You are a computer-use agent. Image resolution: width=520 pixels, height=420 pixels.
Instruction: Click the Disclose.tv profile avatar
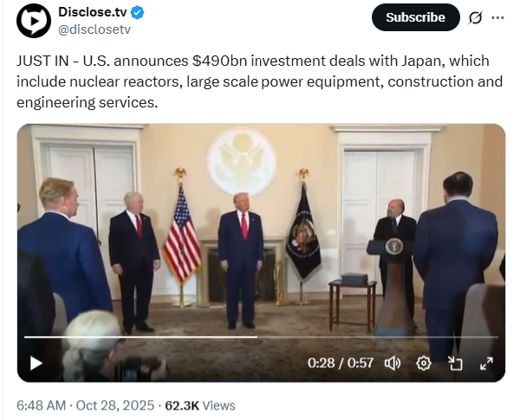click(x=34, y=21)
